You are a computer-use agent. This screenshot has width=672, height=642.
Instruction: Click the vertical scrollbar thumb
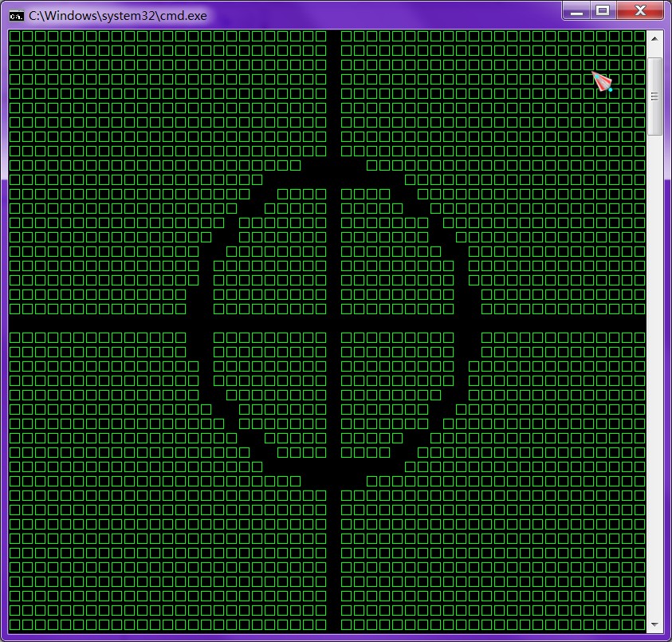click(654, 96)
